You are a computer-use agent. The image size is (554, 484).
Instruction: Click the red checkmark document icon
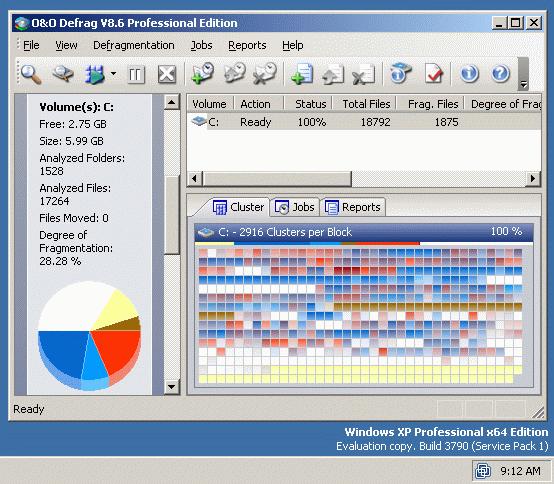(x=433, y=73)
